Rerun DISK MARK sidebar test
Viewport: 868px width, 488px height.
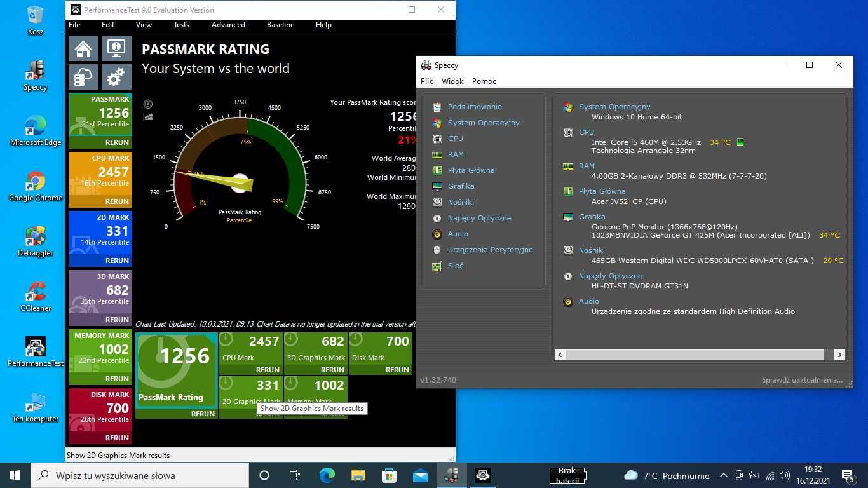point(117,438)
